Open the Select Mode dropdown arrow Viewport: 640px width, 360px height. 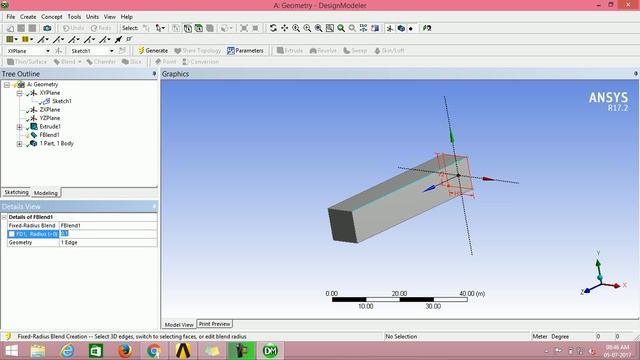click(x=164, y=28)
